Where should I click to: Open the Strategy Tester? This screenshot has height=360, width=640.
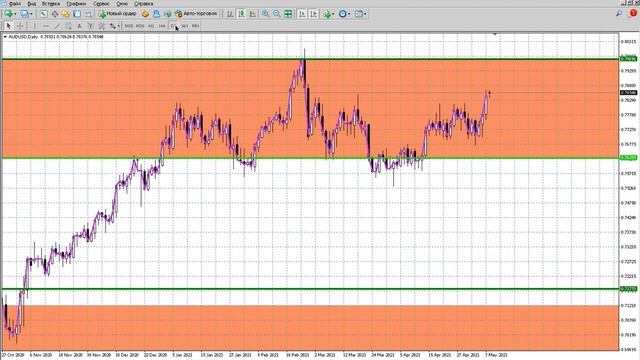pos(88,14)
